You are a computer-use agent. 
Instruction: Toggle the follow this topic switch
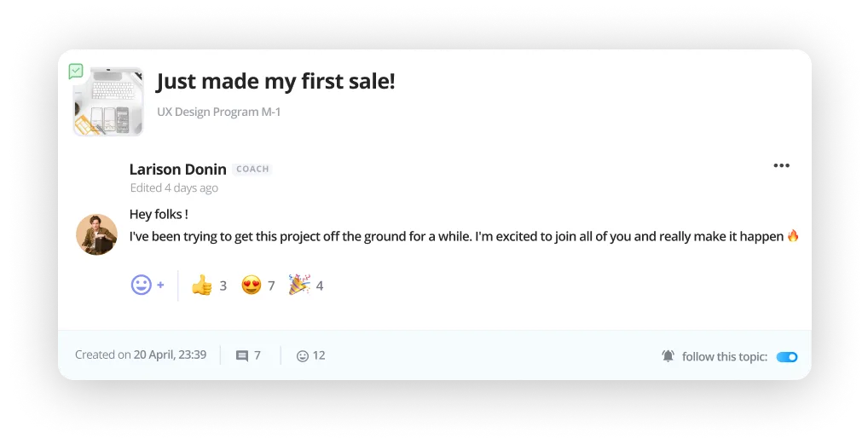click(x=786, y=357)
